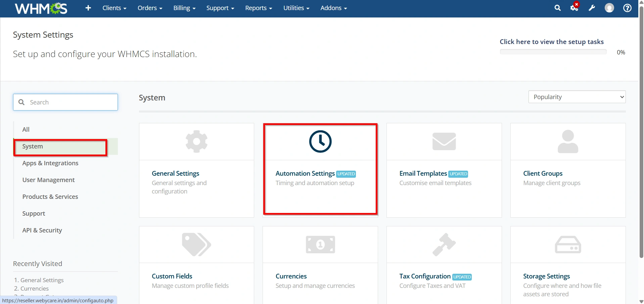Select the Support category in sidebar
Viewport: 644px width, 304px height.
[66, 214]
